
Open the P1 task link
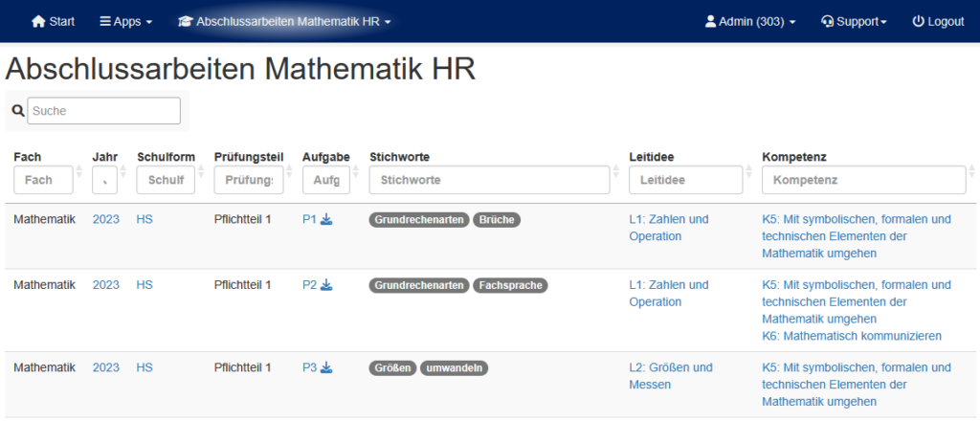pos(310,219)
